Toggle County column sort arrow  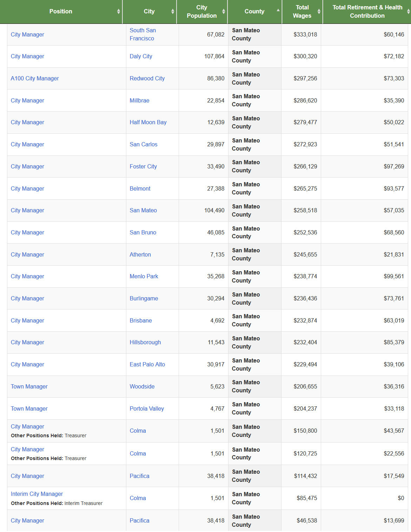click(278, 10)
